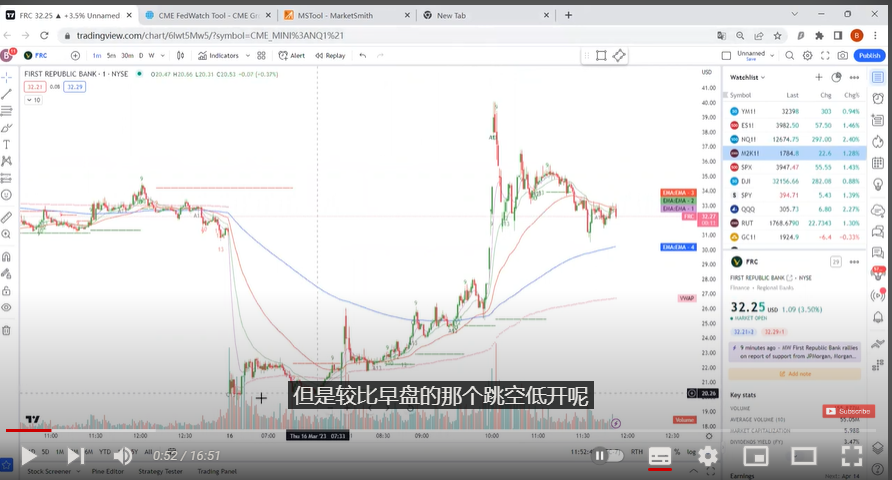Open the Fibonacci retracement tool group
This screenshot has height=480, width=892.
(x=7, y=110)
